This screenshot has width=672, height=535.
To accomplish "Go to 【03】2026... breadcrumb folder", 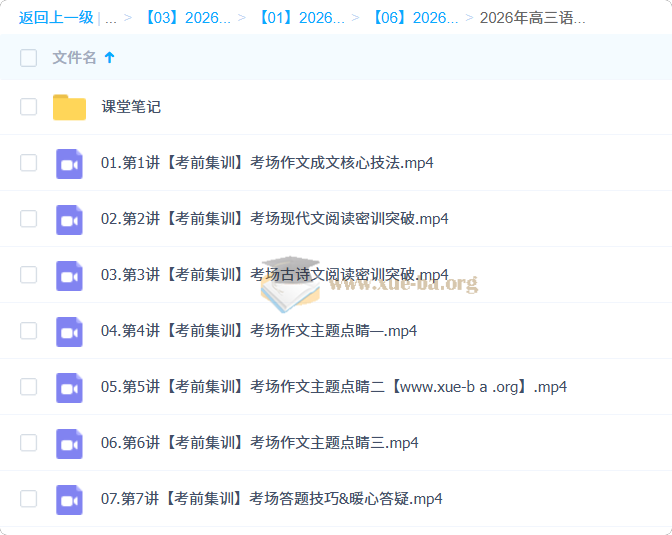I will [x=187, y=18].
